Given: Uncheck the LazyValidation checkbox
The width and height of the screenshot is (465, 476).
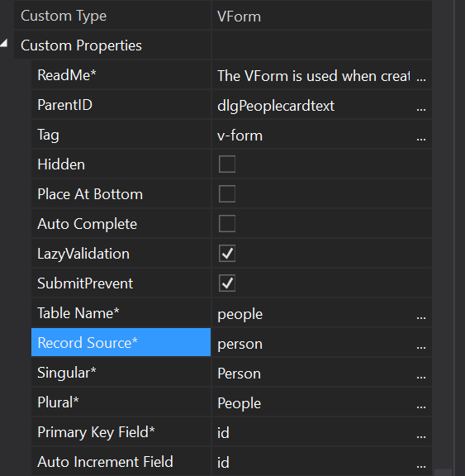Looking at the screenshot, I should coord(227,253).
